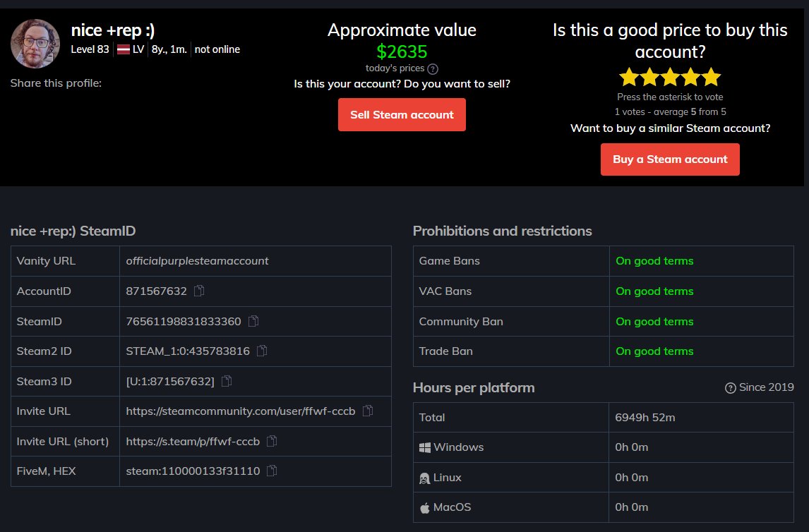Click the FiveM, HEX row label

coord(46,471)
